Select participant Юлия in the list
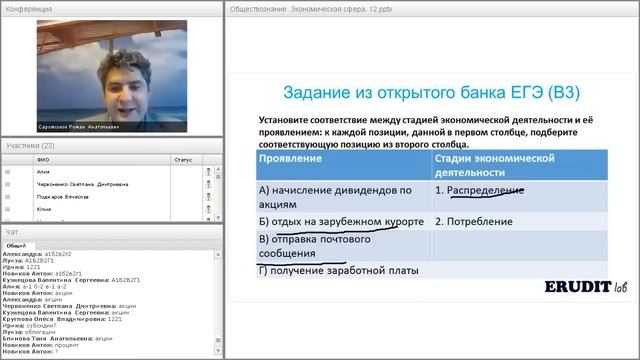 pos(44,209)
